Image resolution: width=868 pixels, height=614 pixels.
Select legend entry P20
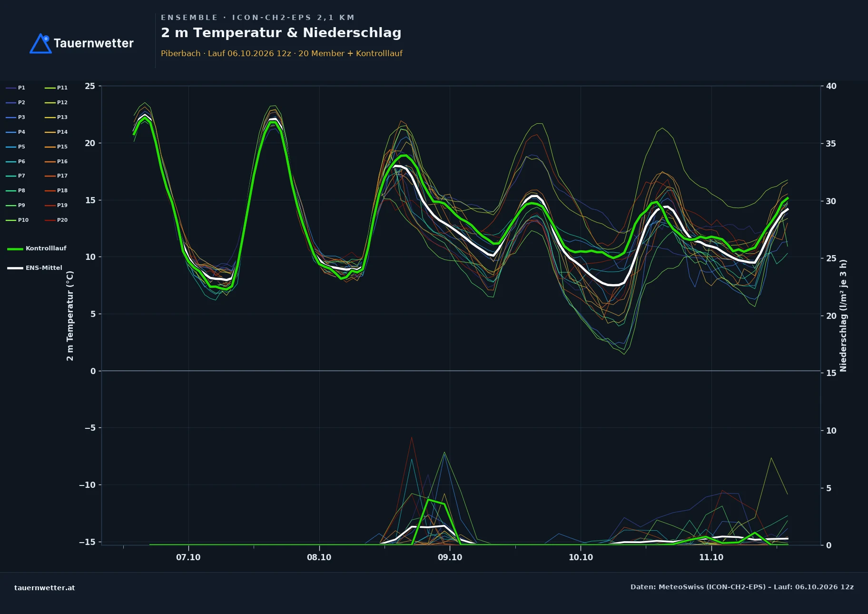pos(56,220)
